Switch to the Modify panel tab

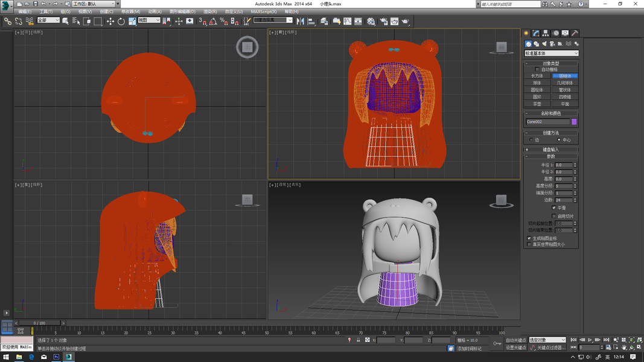click(x=536, y=33)
